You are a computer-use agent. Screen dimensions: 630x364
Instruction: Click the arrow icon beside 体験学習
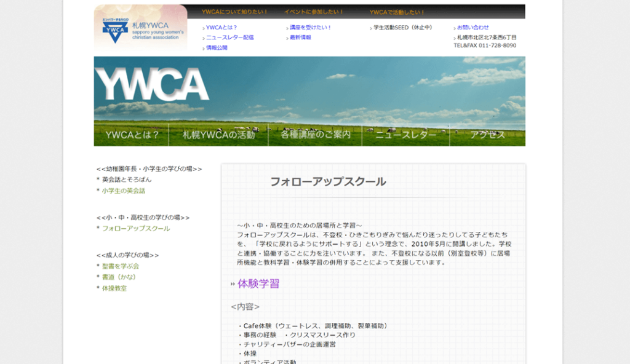click(x=233, y=284)
